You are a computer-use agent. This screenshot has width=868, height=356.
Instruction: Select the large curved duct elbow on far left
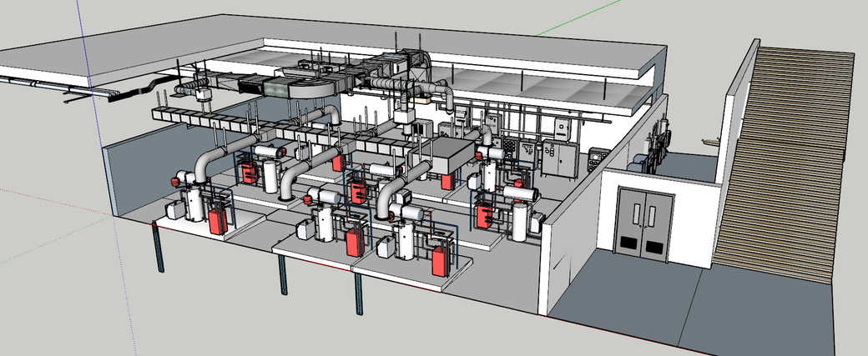pos(203,167)
